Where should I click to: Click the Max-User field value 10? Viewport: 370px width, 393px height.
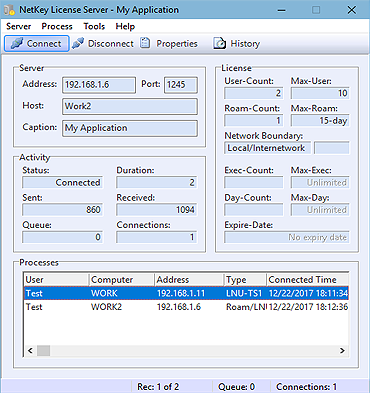tap(320, 93)
